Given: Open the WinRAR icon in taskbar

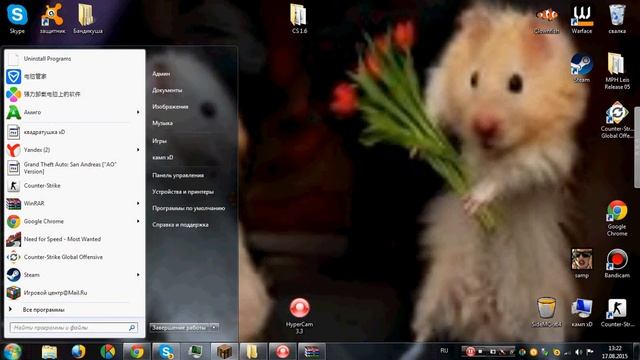Looking at the screenshot, I should [311, 351].
